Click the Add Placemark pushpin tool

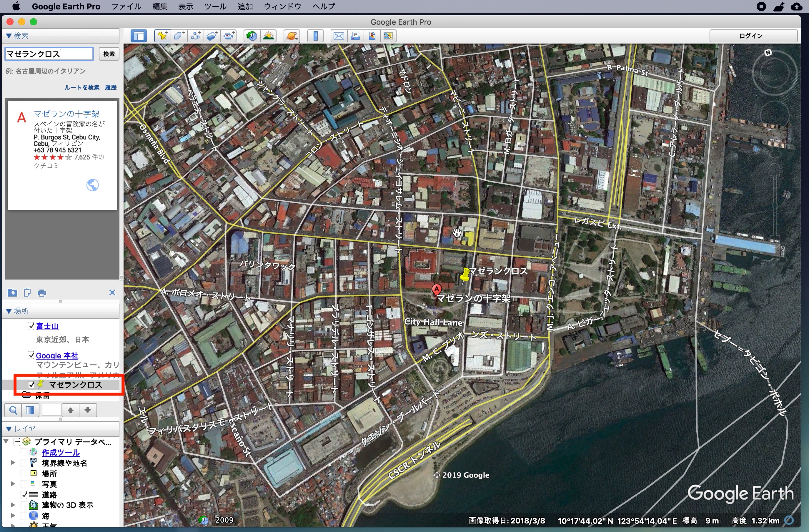click(x=162, y=36)
